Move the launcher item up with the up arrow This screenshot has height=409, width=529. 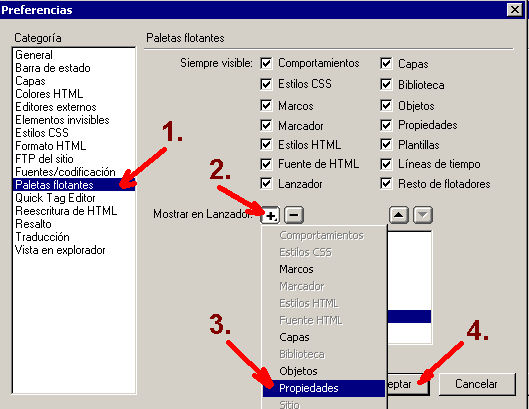click(399, 215)
